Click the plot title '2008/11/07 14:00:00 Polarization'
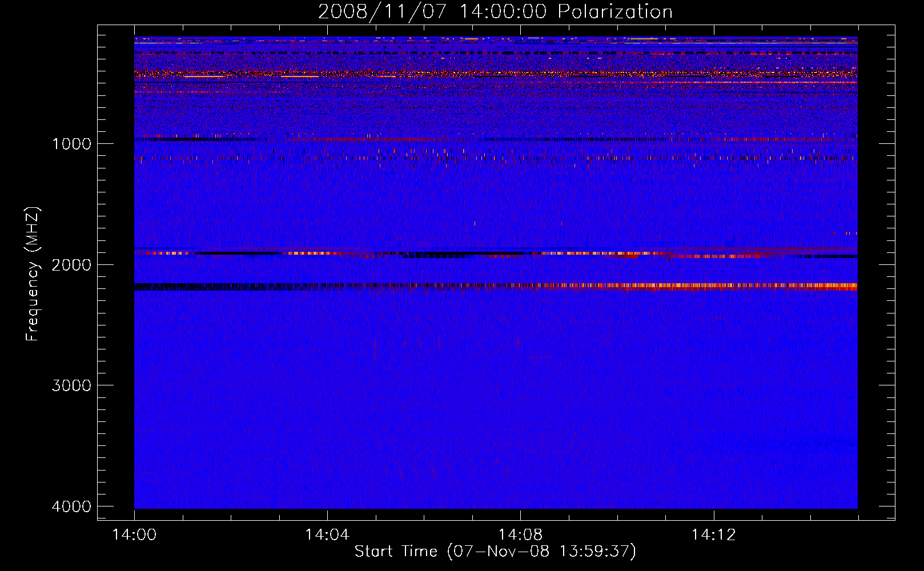Image resolution: width=924 pixels, height=571 pixels. [x=495, y=11]
